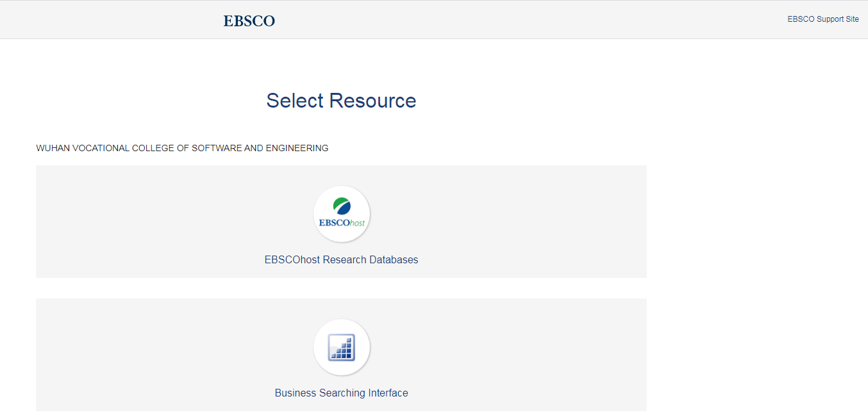This screenshot has height=417, width=868.
Task: Click the Wuhan Vocational College institution name
Action: click(x=182, y=149)
